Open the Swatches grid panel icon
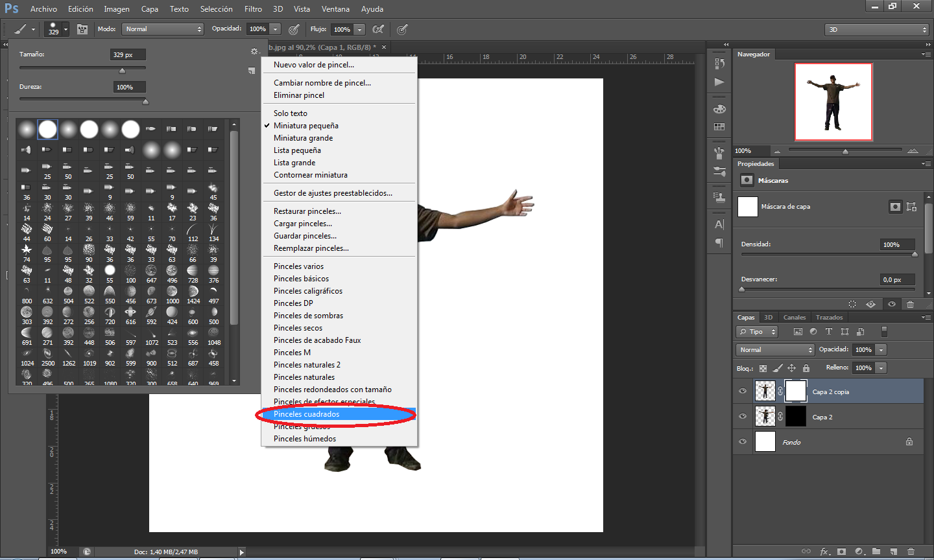The width and height of the screenshot is (934, 560). 719,127
